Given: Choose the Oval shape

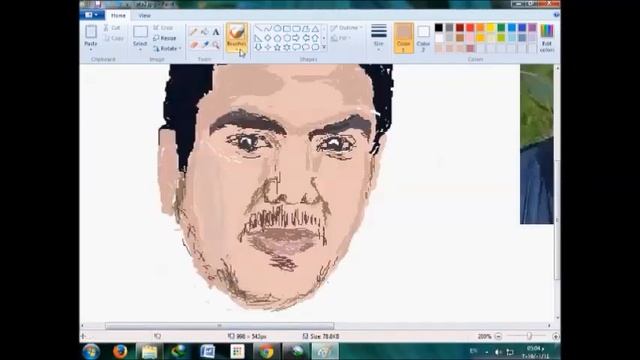Looking at the screenshot, I should coord(277,29).
